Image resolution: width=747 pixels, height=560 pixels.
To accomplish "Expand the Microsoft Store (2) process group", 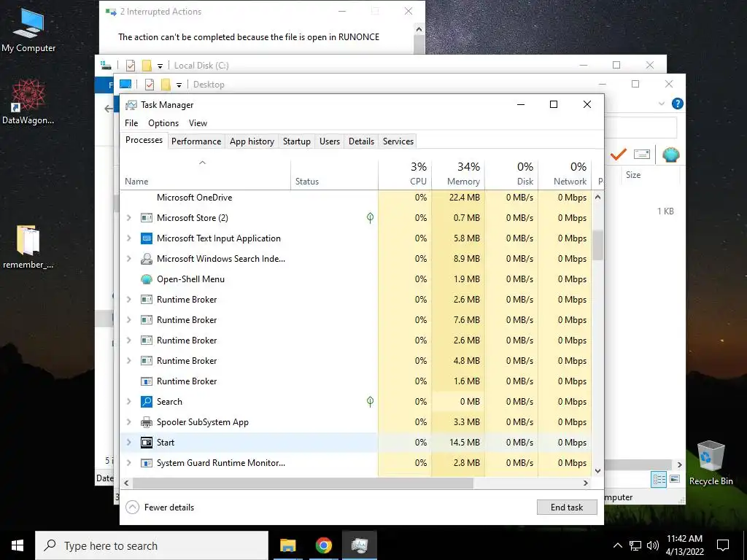I will point(128,218).
